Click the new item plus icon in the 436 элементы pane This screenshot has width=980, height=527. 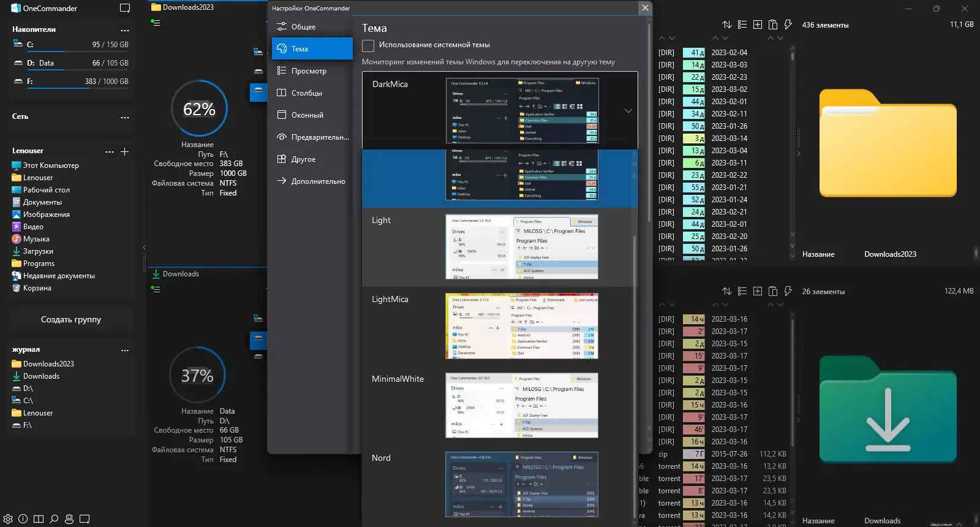[758, 25]
